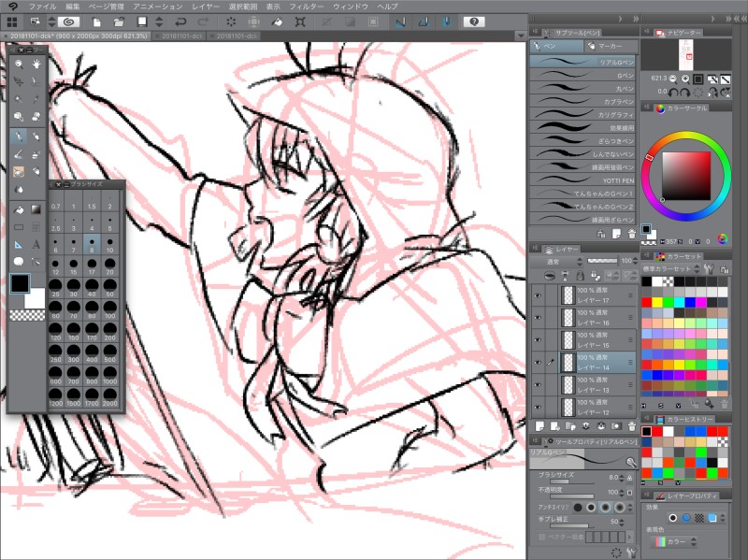Click the create layer mask icon

click(616, 426)
